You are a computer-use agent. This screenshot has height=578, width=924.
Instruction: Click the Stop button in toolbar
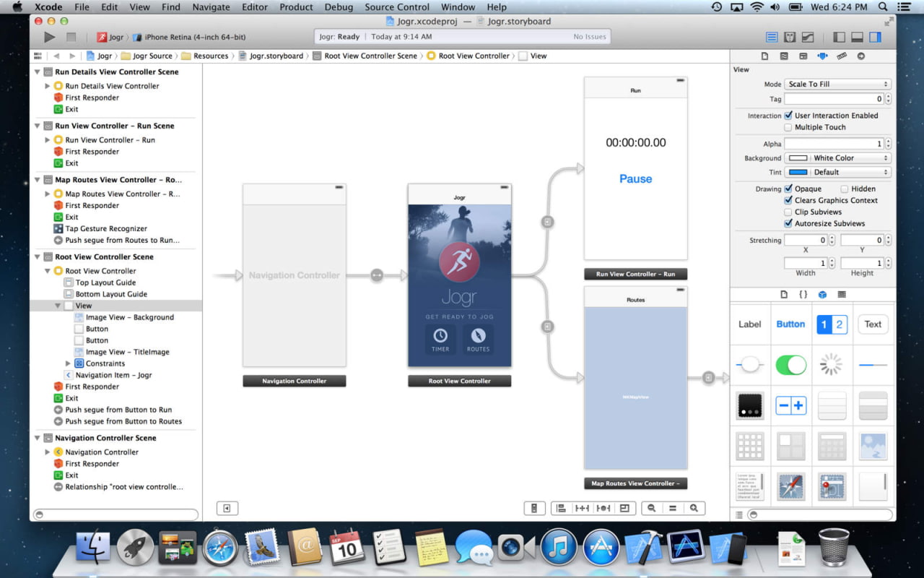[71, 37]
